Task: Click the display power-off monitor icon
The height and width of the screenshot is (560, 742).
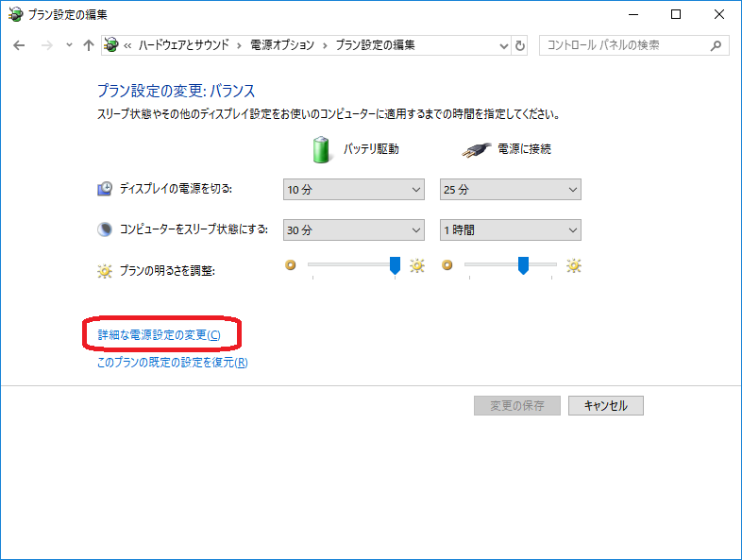Action: tap(105, 189)
